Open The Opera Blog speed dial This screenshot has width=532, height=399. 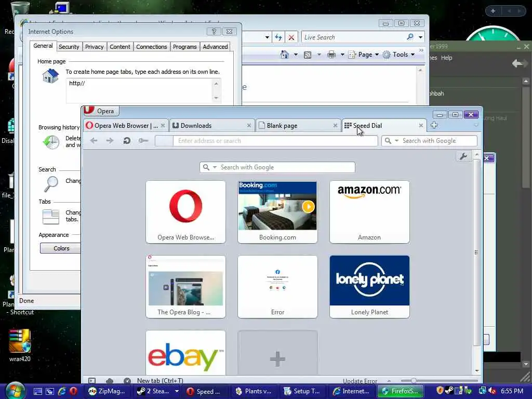[185, 287]
